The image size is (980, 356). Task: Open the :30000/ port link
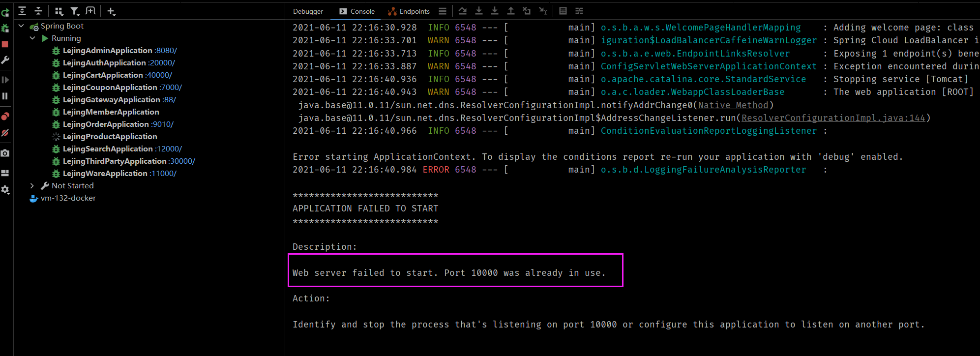tap(182, 161)
